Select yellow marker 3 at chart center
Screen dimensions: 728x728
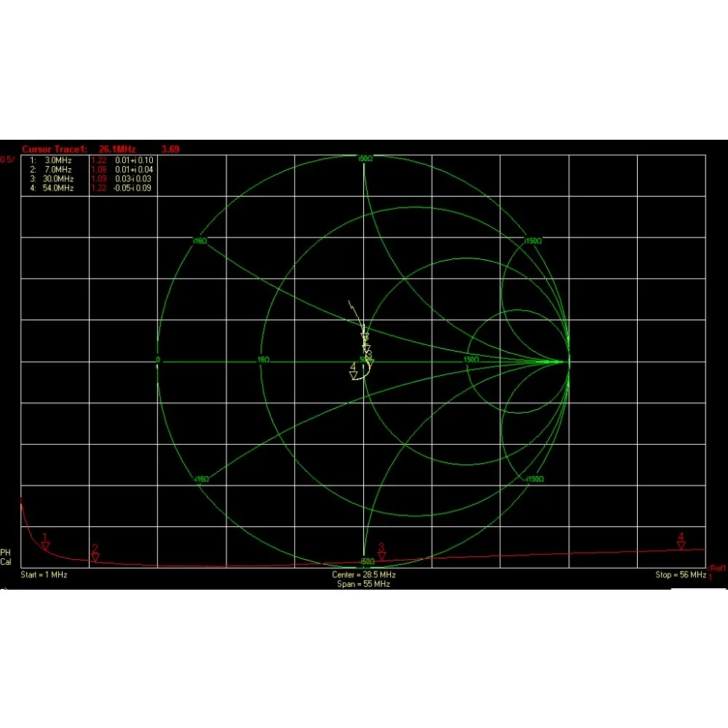click(370, 359)
